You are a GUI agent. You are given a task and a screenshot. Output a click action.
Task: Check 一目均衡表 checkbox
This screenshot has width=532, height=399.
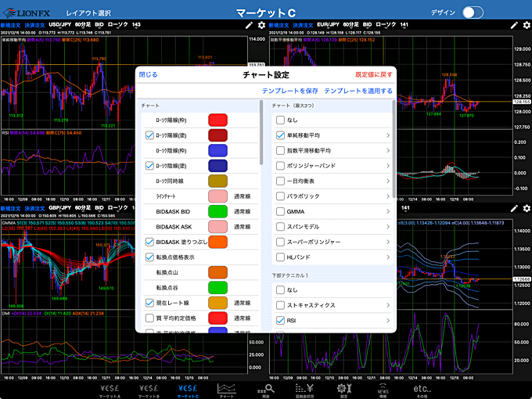click(x=280, y=181)
